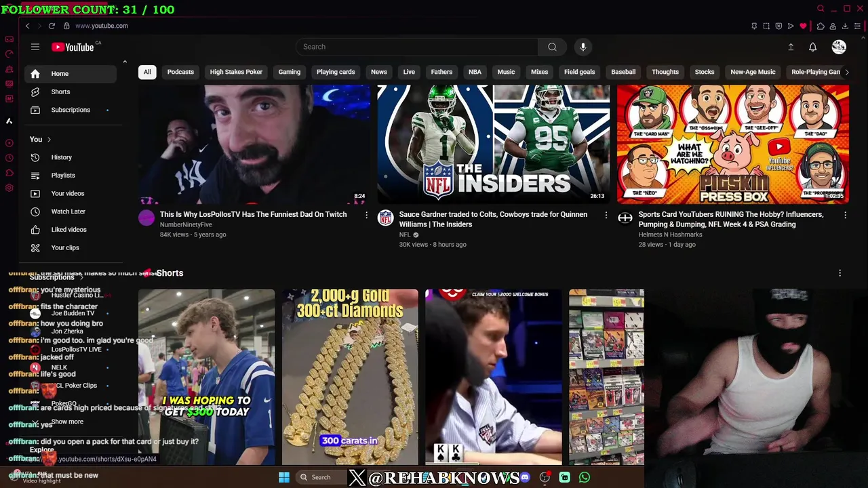Screen dimensions: 868x488
Task: Open the ad blocker shield icon
Action: pos(778,26)
